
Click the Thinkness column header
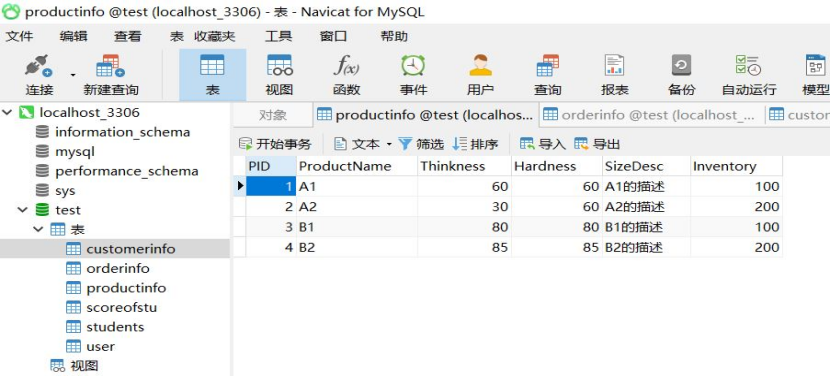click(465, 166)
